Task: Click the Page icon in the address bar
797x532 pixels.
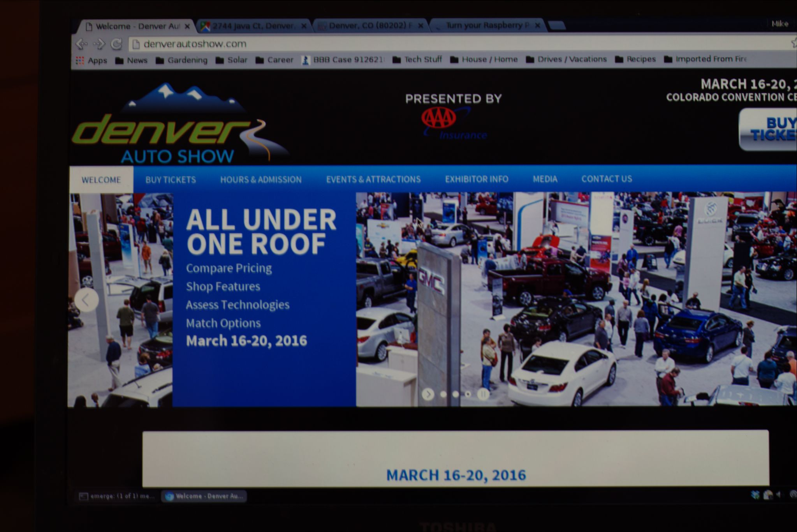Action: coord(136,44)
